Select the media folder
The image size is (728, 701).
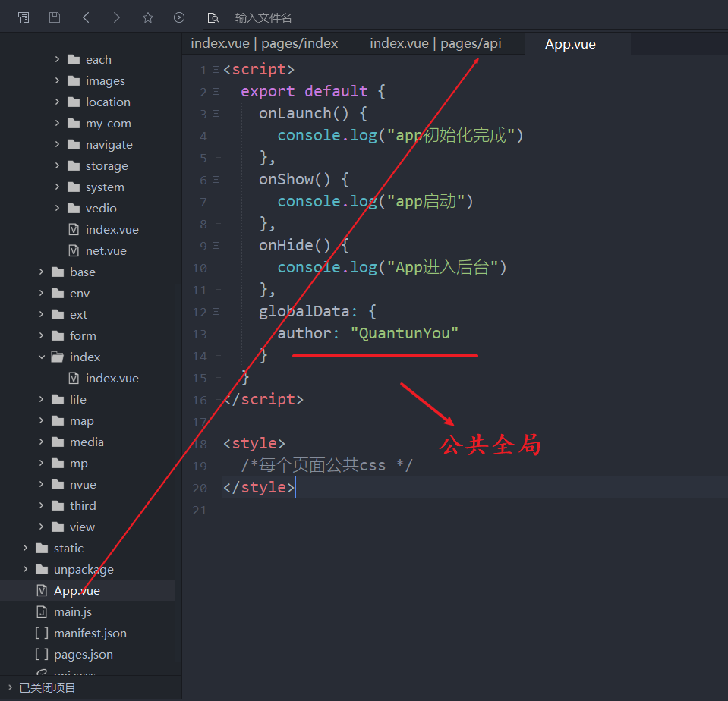(x=87, y=442)
